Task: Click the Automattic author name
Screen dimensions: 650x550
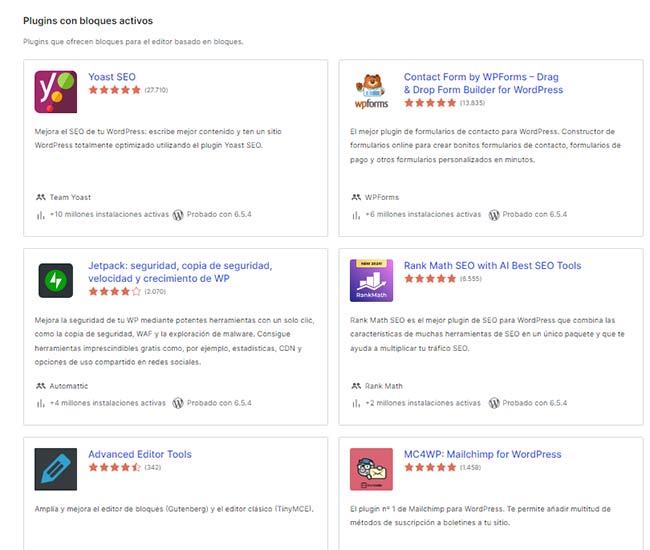Action: point(69,386)
